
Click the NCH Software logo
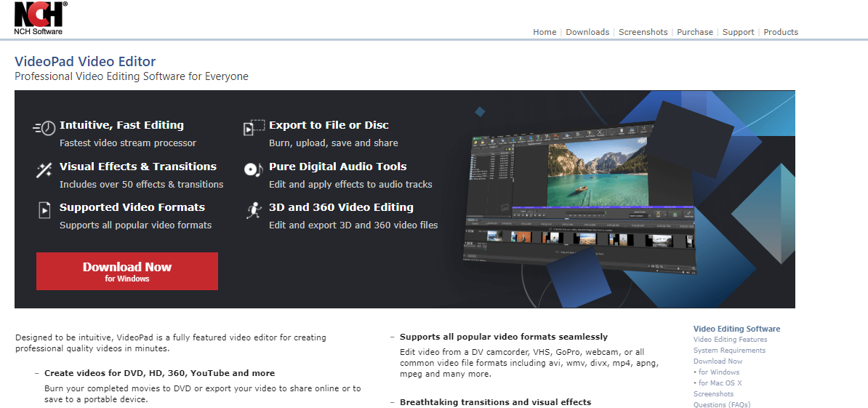(41, 18)
